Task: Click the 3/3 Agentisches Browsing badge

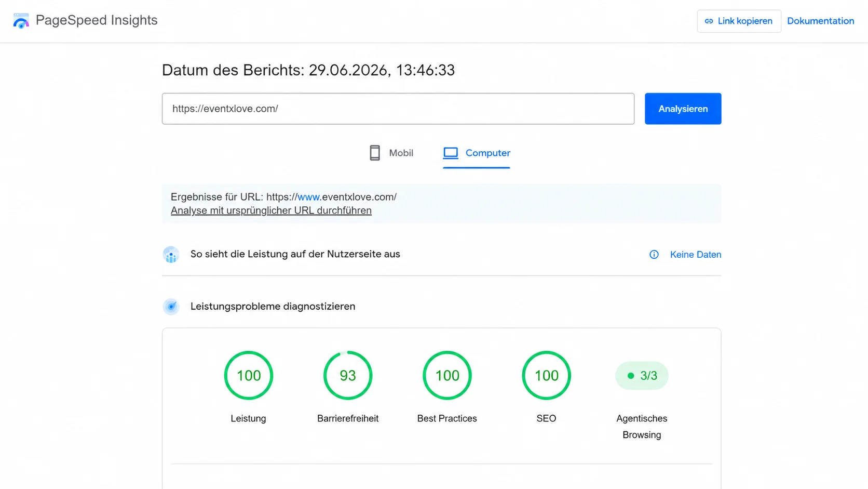Action: (642, 375)
